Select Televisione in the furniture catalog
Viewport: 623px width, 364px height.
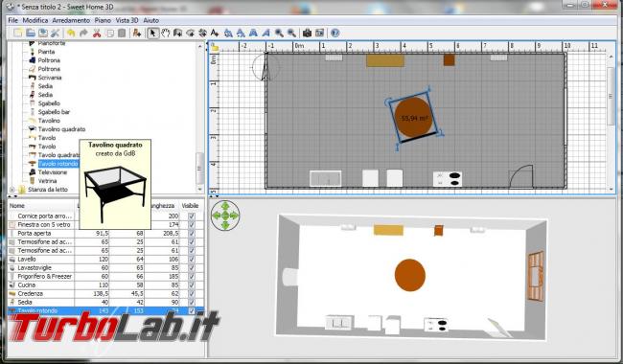(53, 172)
